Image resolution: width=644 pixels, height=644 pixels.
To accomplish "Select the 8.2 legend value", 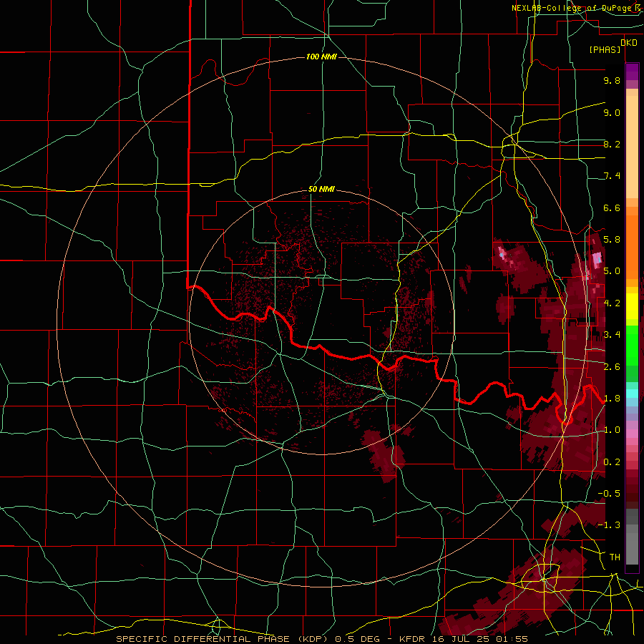I will pyautogui.click(x=612, y=144).
